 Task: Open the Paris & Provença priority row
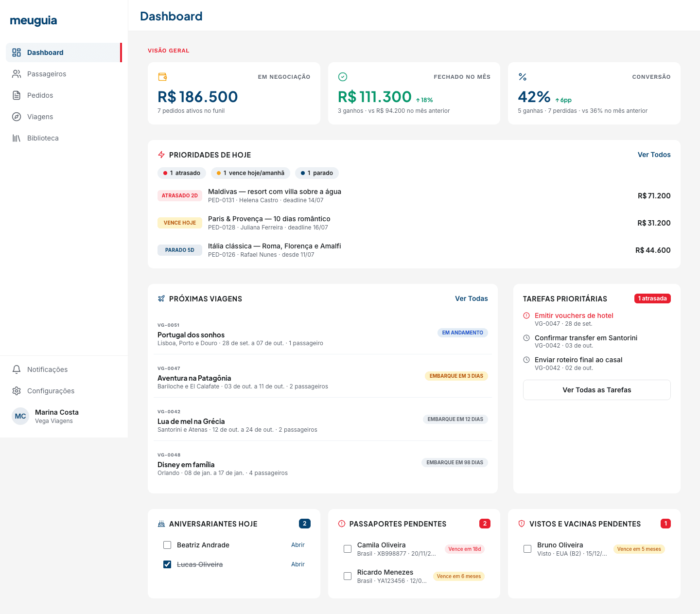click(414, 223)
